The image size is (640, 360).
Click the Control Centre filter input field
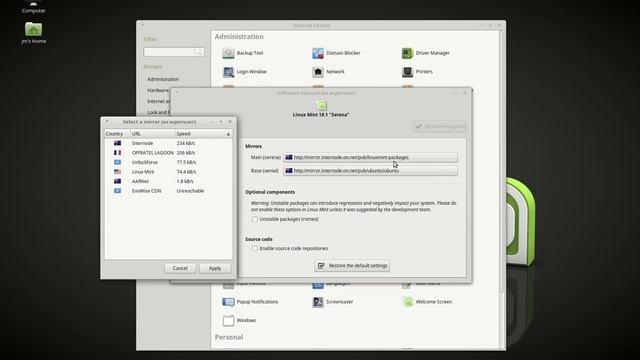coord(173,52)
